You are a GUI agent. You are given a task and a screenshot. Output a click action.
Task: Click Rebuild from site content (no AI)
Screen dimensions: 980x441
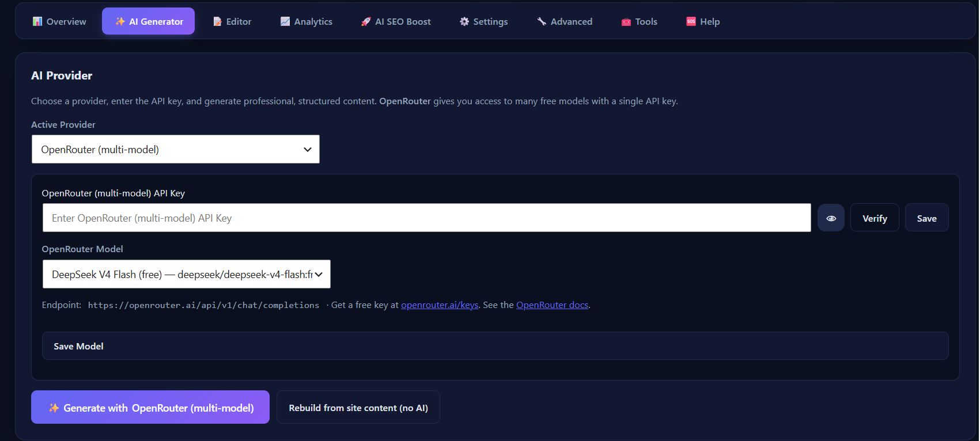358,407
